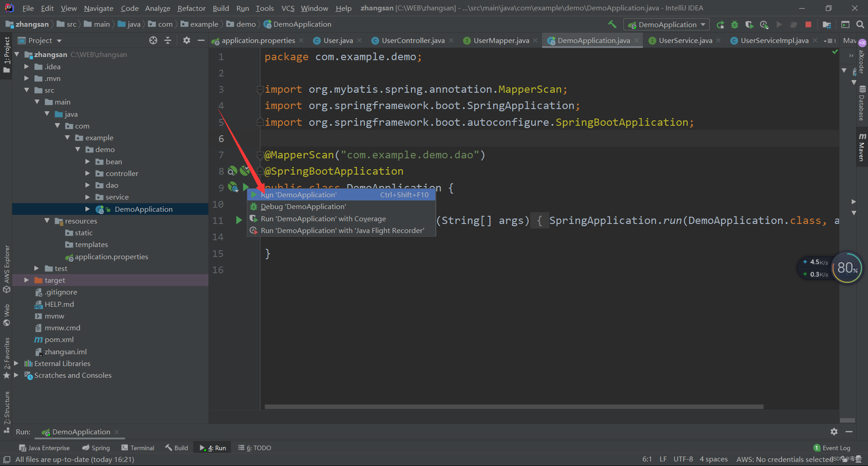Expand the bean package

click(x=88, y=162)
